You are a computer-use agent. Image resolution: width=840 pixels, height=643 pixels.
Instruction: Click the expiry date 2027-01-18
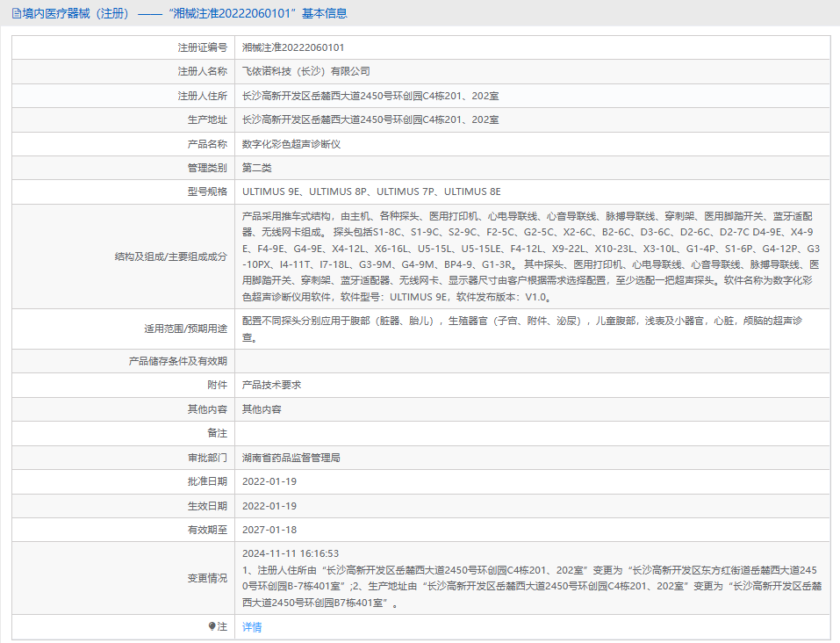(269, 530)
